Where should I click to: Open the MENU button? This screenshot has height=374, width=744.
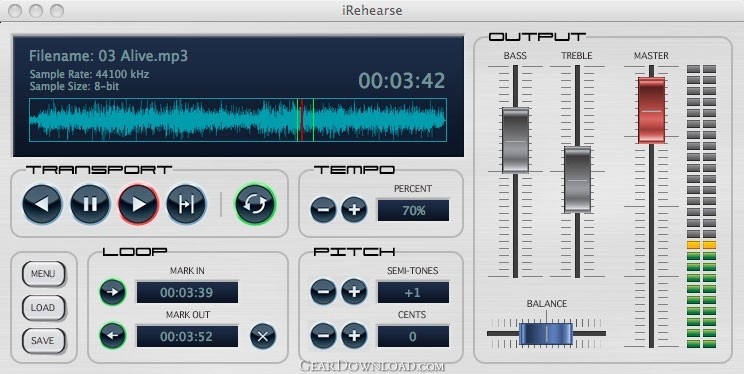click(x=43, y=274)
